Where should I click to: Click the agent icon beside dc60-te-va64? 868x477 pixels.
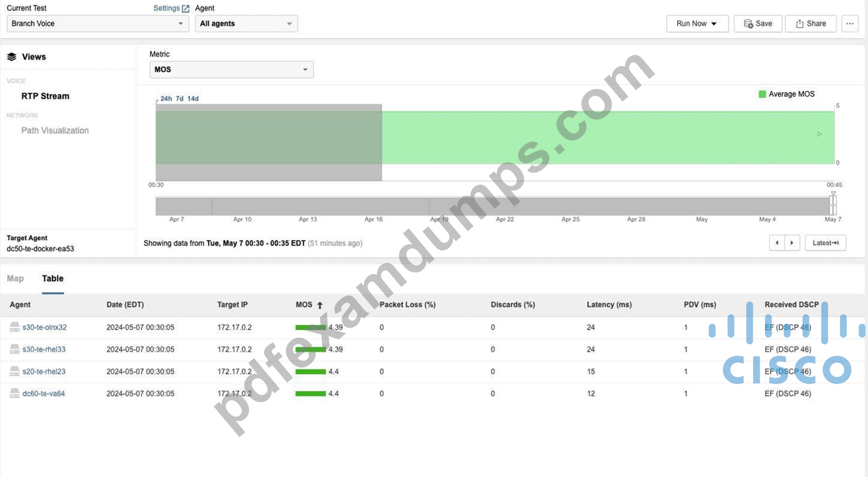point(15,393)
